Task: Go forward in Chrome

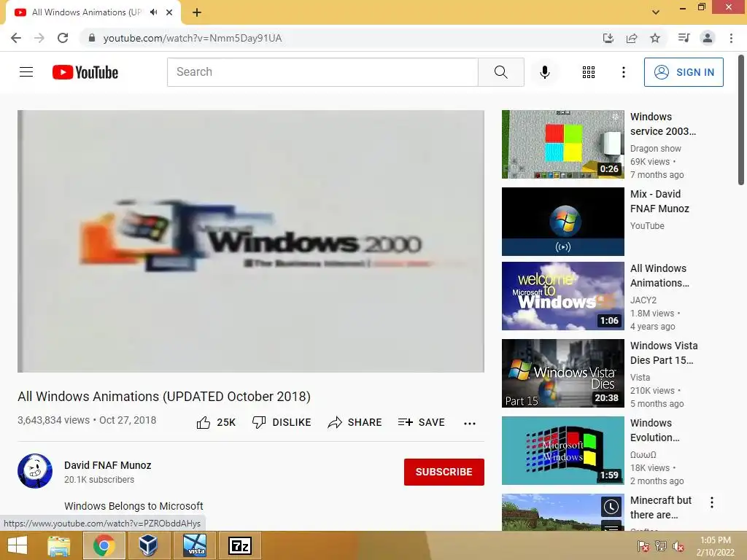Action: click(x=39, y=38)
